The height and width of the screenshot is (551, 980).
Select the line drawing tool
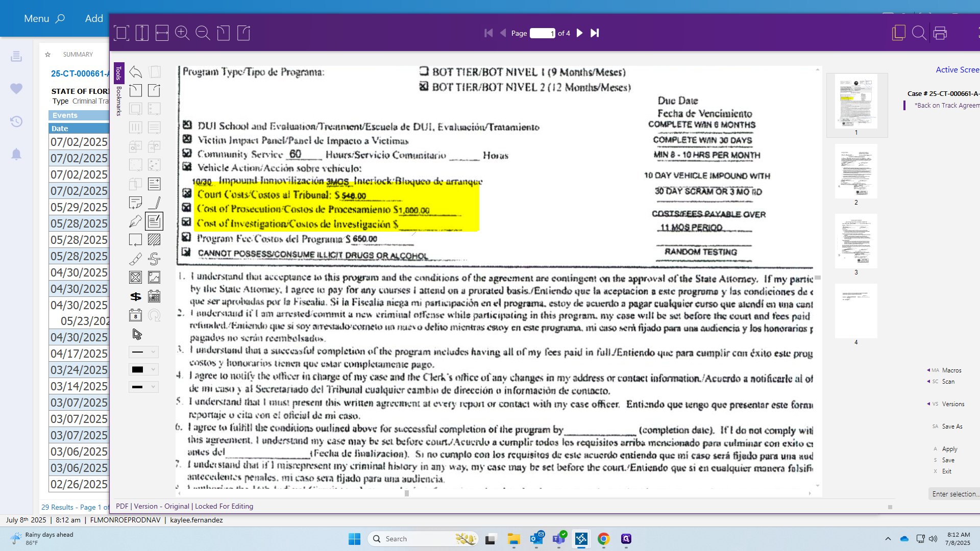[x=154, y=203]
